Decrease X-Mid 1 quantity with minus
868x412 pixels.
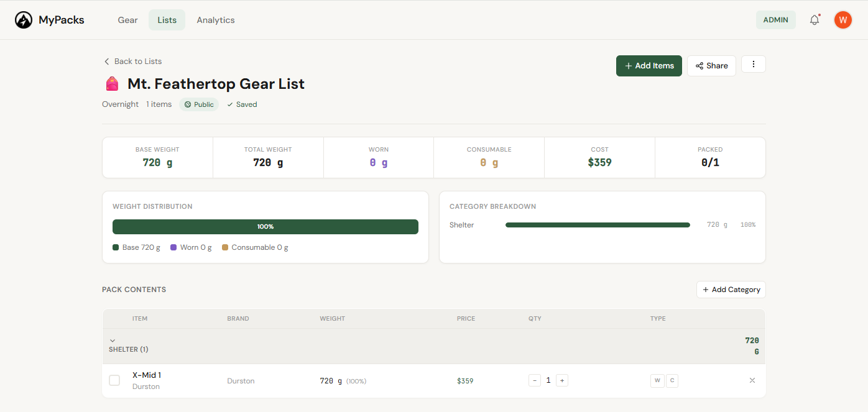click(x=535, y=380)
